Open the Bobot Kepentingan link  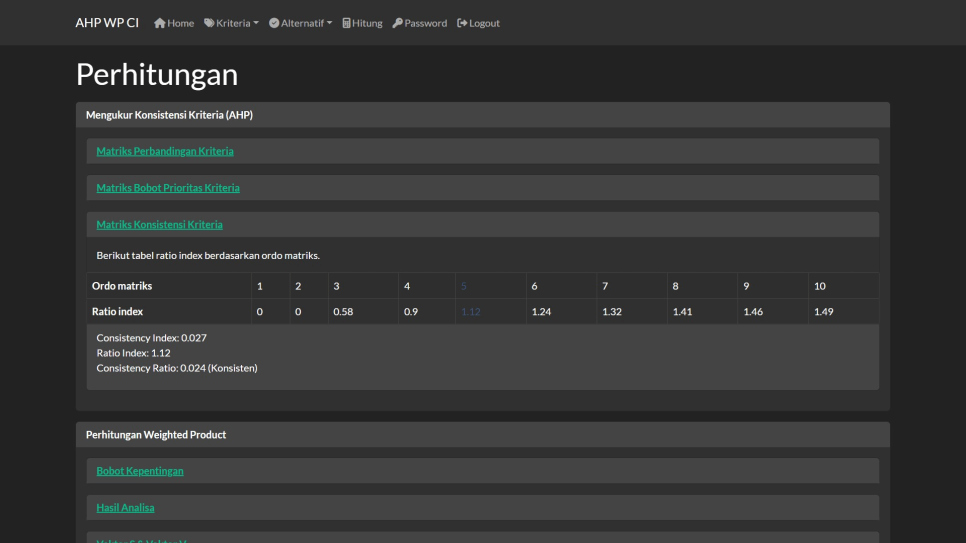tap(140, 471)
